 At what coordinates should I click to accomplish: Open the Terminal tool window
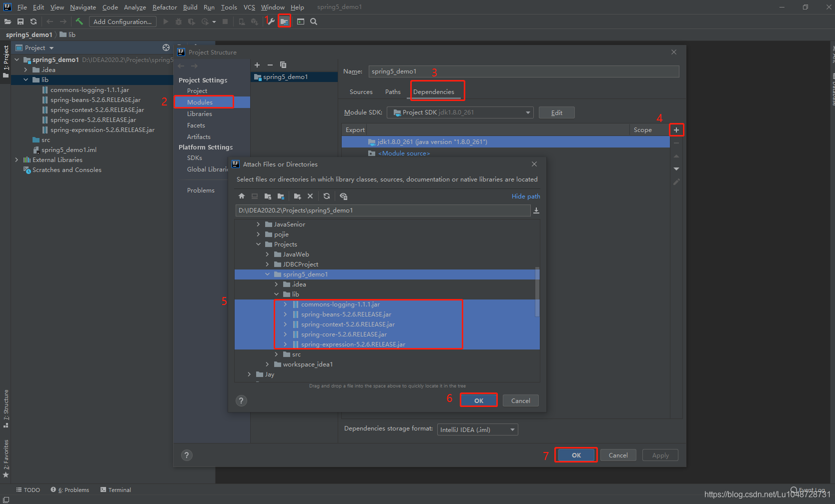[116, 490]
